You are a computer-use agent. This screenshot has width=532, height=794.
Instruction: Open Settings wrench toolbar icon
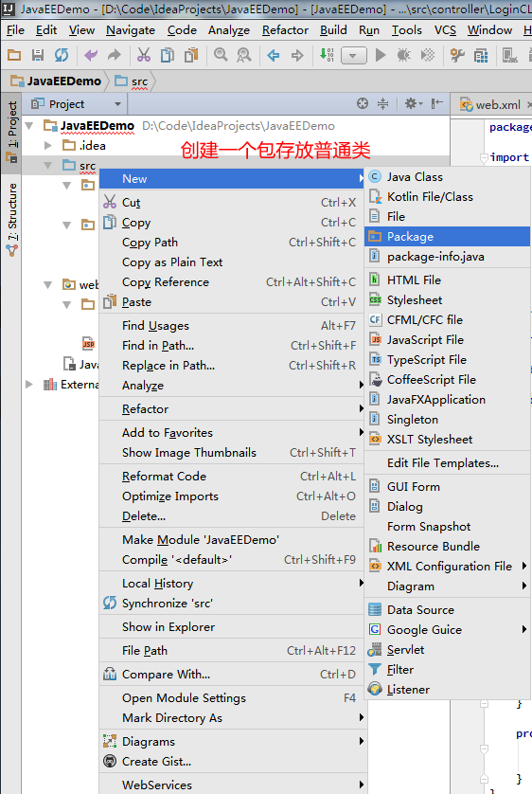457,55
